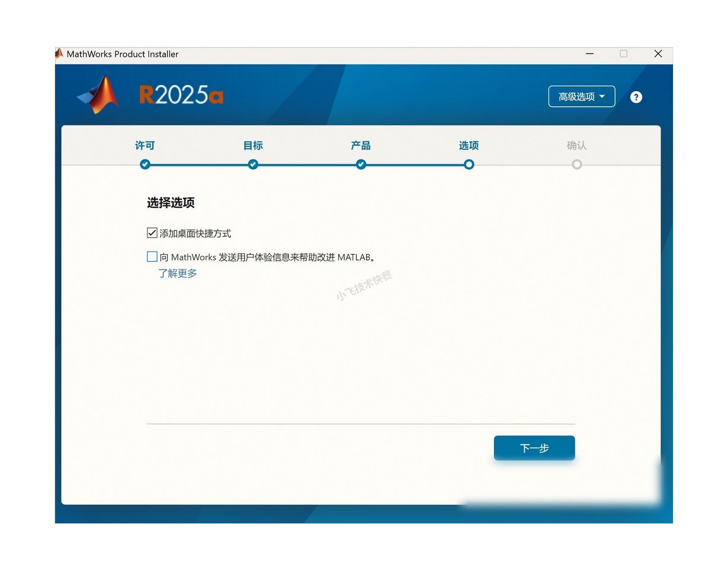Go back to the 许可 step
The width and height of the screenshot is (728, 571).
click(145, 145)
